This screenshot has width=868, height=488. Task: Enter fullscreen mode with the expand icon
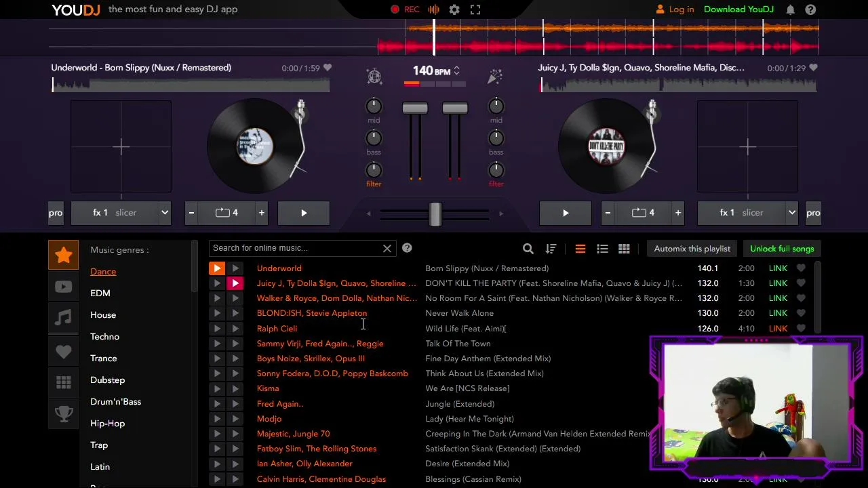475,9
